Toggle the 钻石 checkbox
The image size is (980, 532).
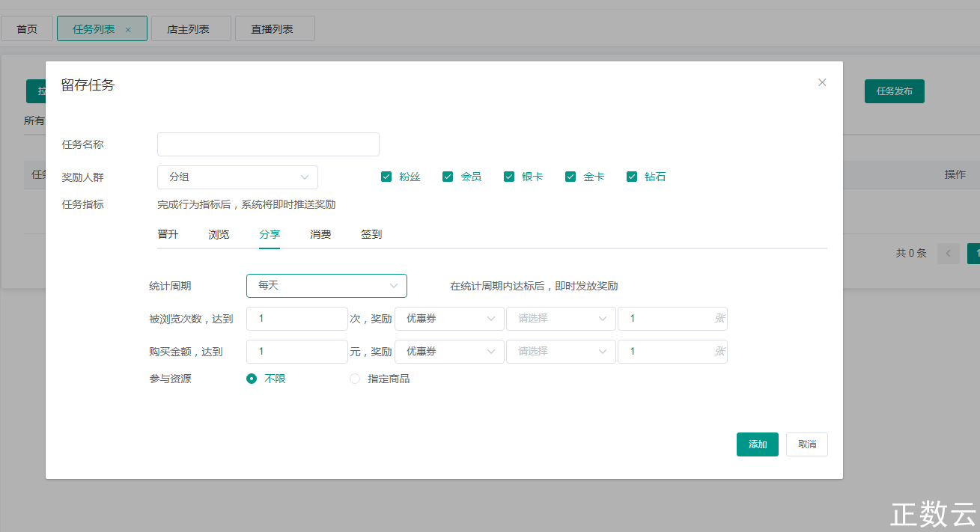[632, 177]
